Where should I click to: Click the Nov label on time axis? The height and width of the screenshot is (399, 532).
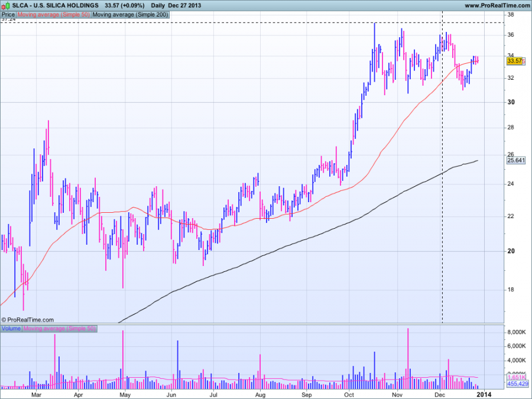click(397, 395)
